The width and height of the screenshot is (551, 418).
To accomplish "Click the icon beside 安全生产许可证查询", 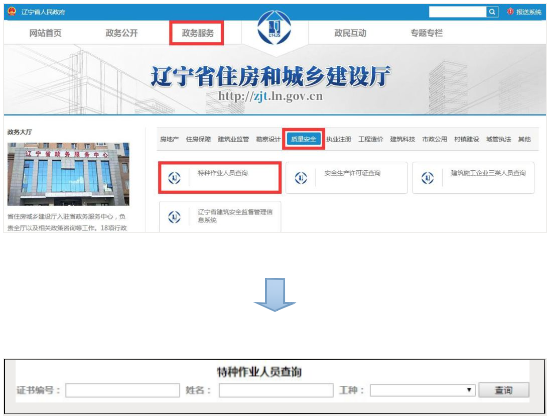I will pos(301,178).
